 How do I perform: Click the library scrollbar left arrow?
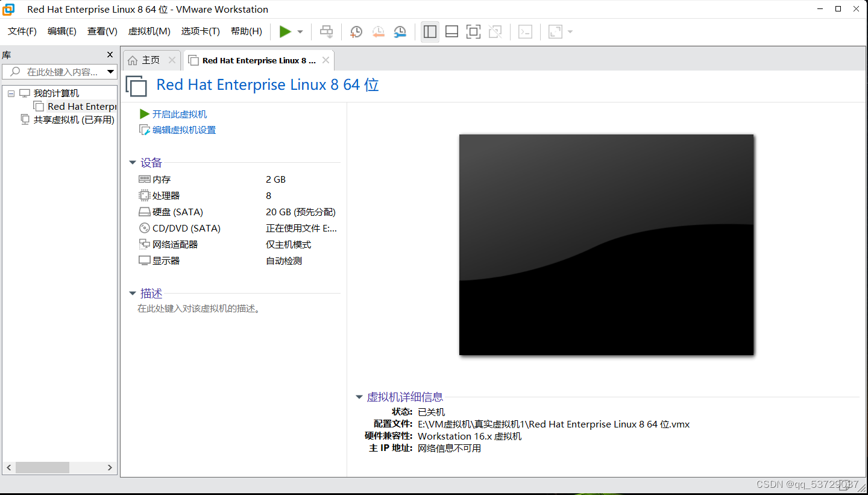point(9,467)
